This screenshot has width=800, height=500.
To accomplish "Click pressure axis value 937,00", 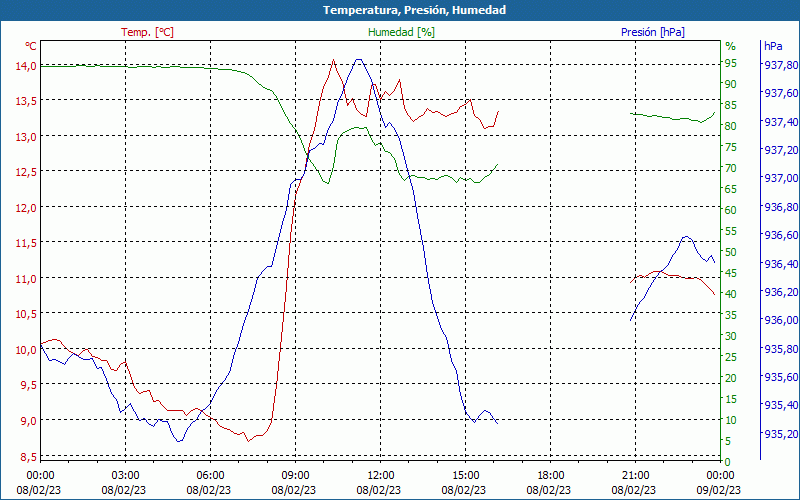I will (x=780, y=178).
